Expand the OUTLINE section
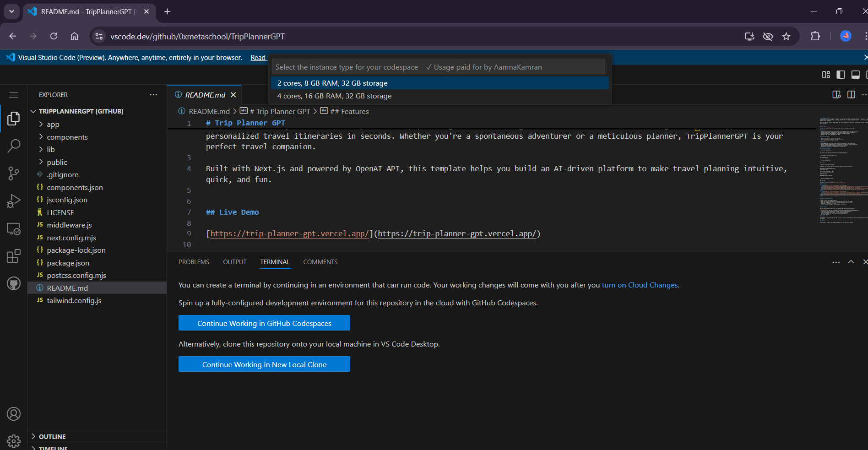868x450 pixels. coord(52,437)
